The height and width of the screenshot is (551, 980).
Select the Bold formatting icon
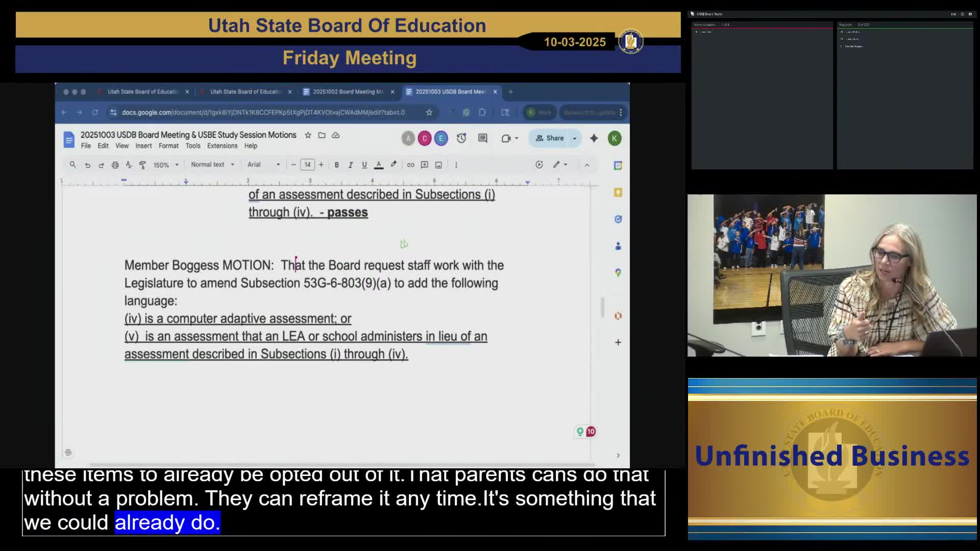point(336,164)
